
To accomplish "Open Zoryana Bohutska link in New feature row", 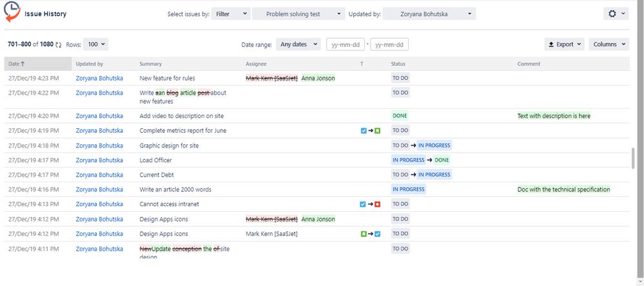I will pos(99,78).
